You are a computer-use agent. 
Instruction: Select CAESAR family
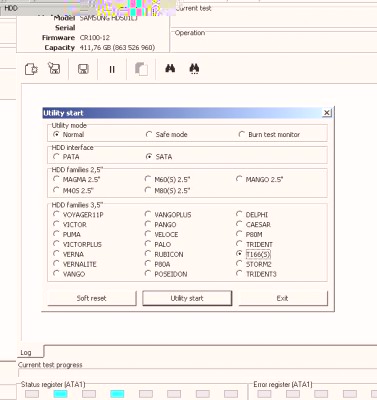pyautogui.click(x=239, y=224)
